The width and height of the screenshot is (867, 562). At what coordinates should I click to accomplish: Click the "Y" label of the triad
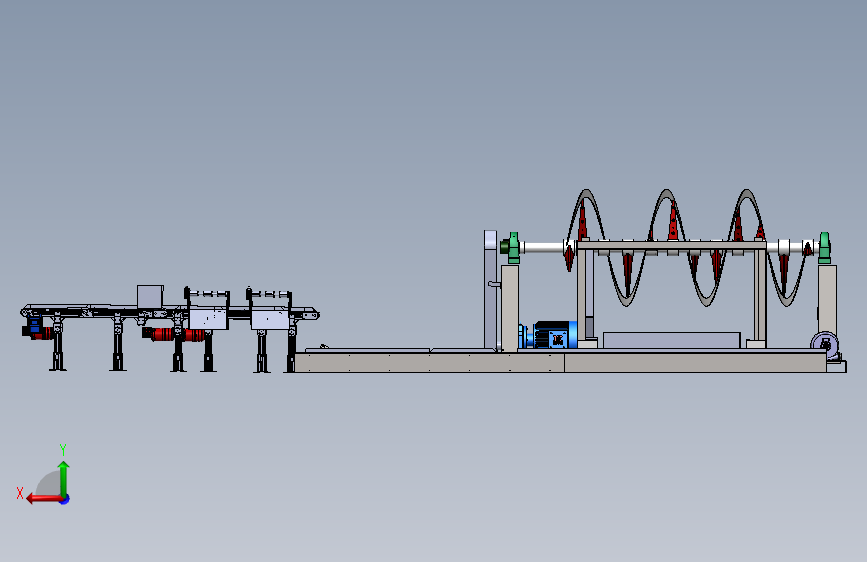point(63,450)
